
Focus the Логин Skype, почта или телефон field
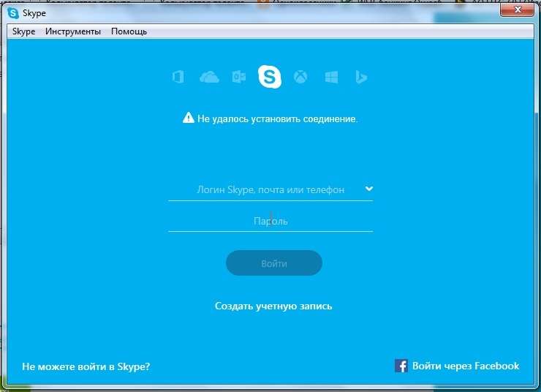coord(270,190)
